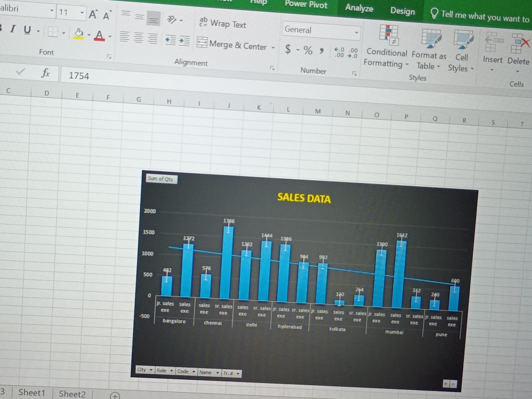This screenshot has height=399, width=532.
Task: Click the bangalore axis category label
Action: pyautogui.click(x=174, y=321)
